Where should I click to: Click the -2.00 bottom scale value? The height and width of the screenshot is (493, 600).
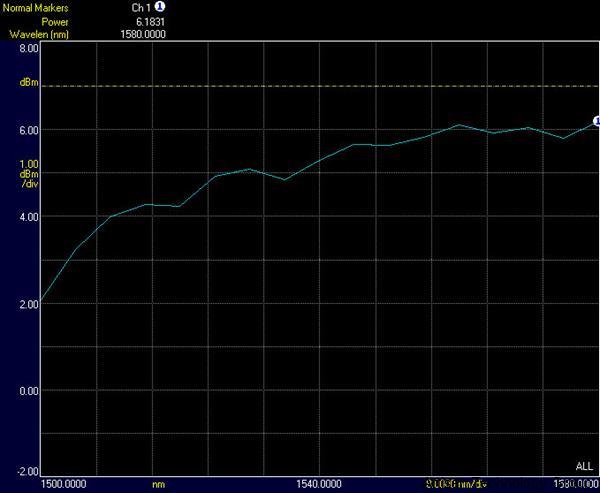click(x=27, y=471)
